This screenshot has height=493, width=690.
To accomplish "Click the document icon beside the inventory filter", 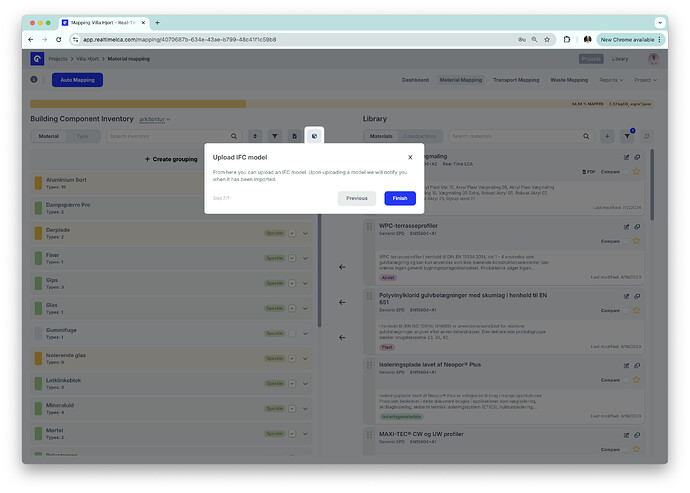I will pyautogui.click(x=294, y=136).
